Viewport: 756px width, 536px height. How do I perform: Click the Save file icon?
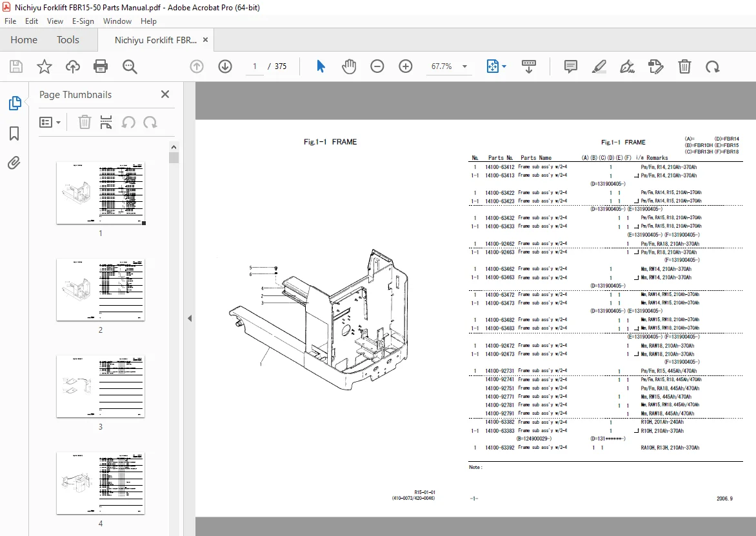click(x=16, y=66)
